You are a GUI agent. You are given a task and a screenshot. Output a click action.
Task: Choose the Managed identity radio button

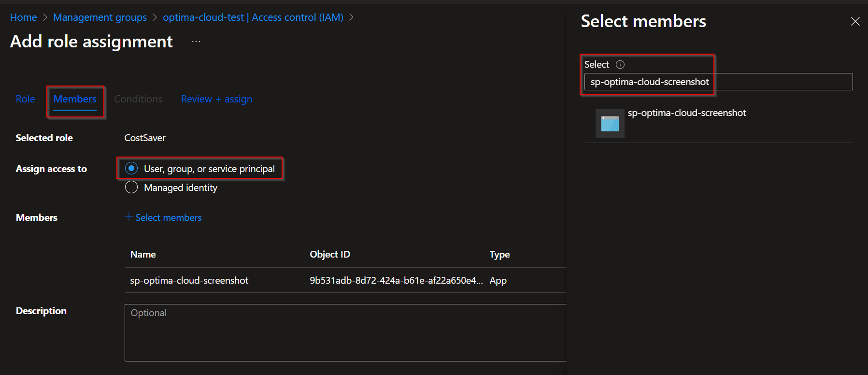[x=131, y=187]
